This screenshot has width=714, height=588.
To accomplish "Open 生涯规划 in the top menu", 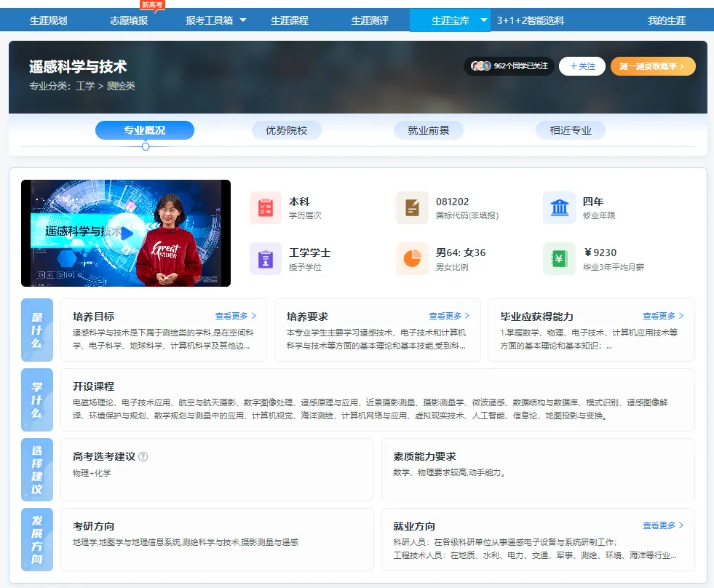I will click(x=48, y=20).
